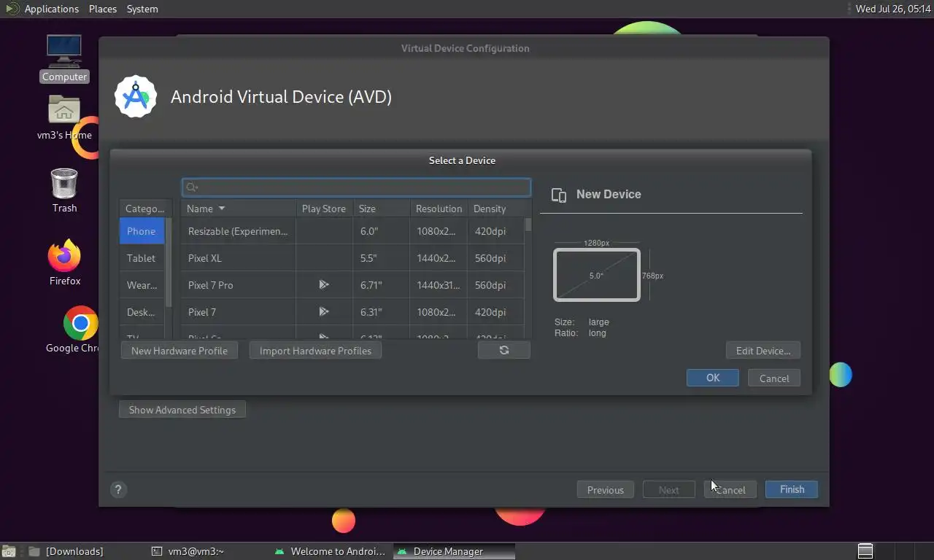Click the device screen preview thumbnail
The width and height of the screenshot is (934, 560).
(597, 275)
